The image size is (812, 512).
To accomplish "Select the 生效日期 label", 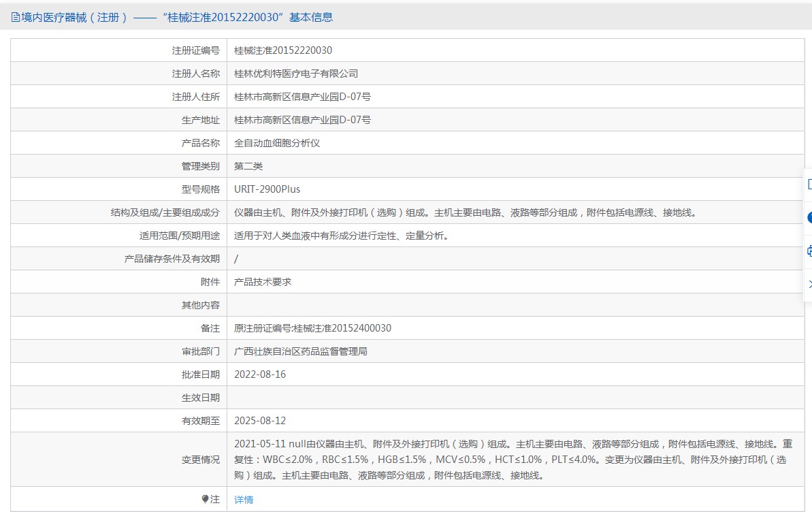I will click(200, 398).
